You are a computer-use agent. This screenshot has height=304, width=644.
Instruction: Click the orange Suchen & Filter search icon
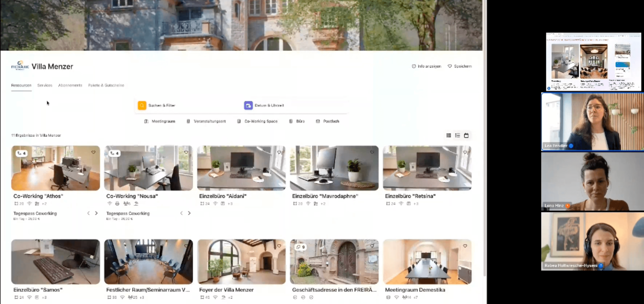(x=142, y=105)
